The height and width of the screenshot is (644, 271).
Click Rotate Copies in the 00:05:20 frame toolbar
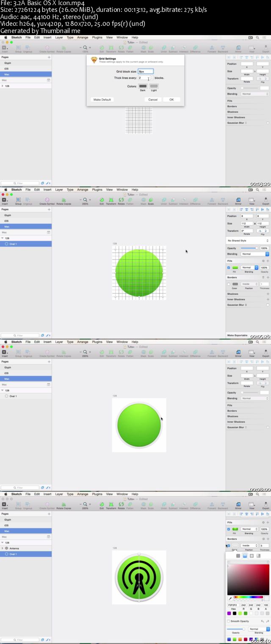[x=64, y=201]
